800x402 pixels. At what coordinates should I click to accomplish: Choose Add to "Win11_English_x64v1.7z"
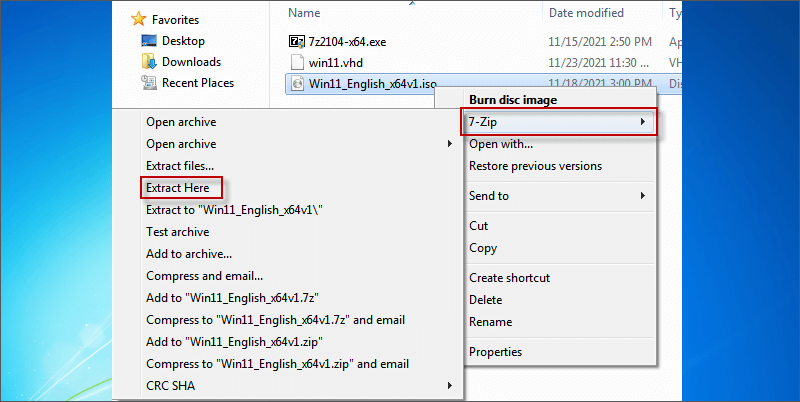point(233,298)
